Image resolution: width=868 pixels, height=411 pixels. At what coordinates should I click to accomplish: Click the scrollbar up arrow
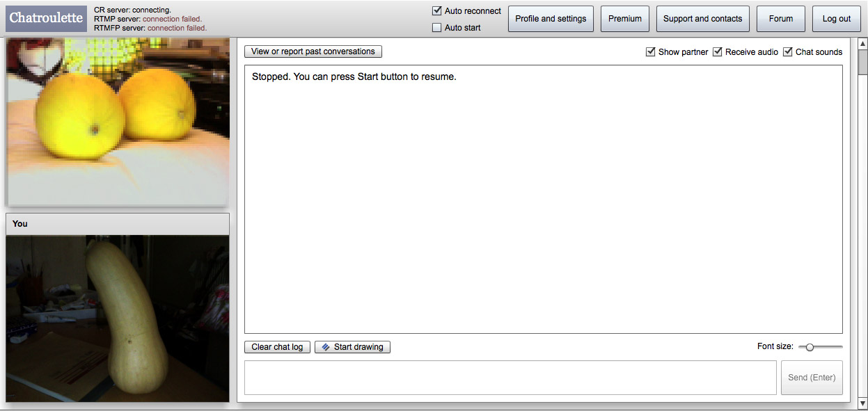coord(862,44)
